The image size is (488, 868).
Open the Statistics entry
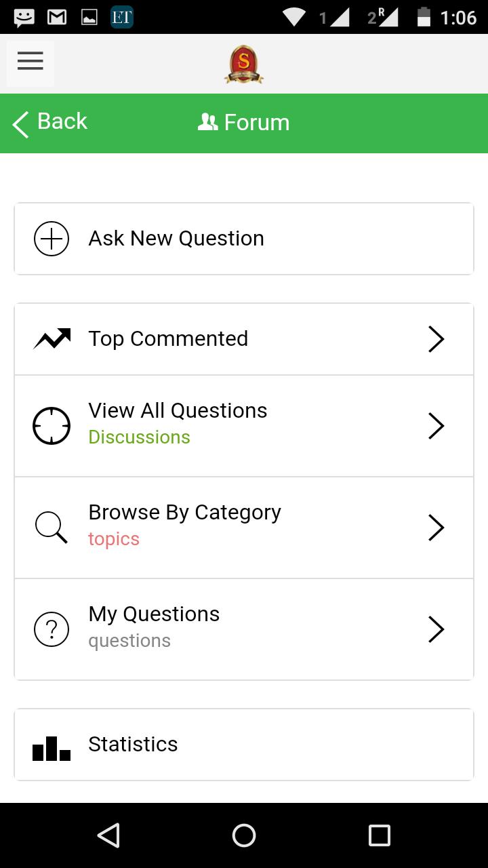133,745
